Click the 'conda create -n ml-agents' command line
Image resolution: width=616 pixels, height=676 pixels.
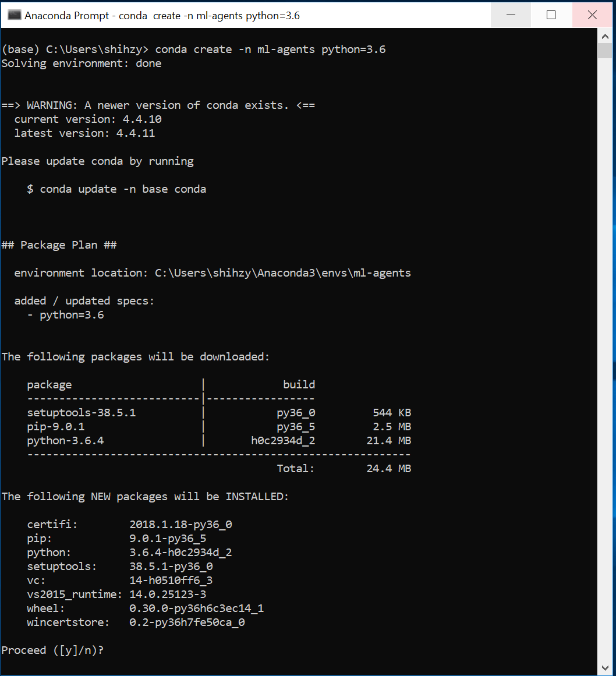(270, 49)
